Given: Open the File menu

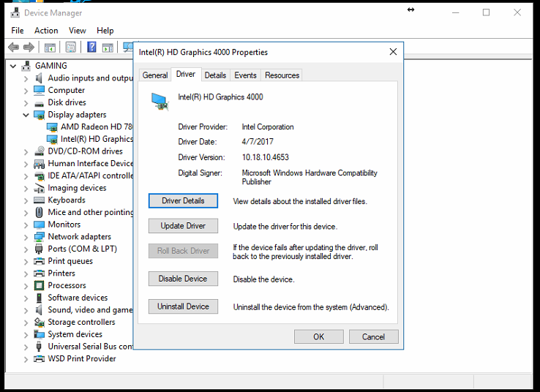Looking at the screenshot, I should click(x=18, y=31).
